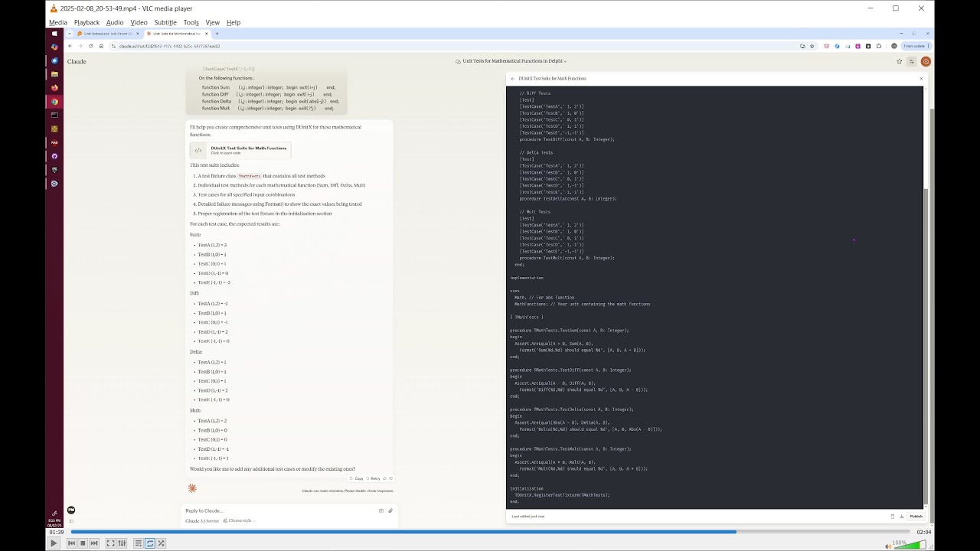Open the Audio menu

coord(115,22)
